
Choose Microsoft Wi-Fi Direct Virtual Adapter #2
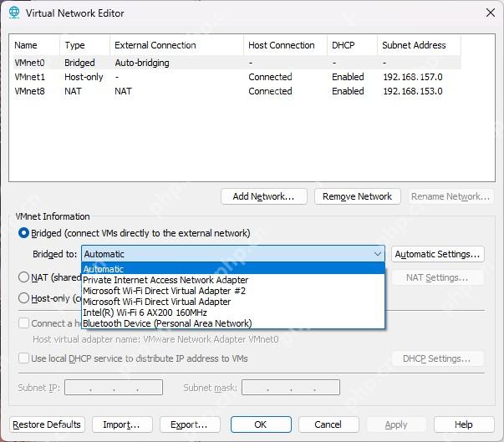tap(233, 291)
